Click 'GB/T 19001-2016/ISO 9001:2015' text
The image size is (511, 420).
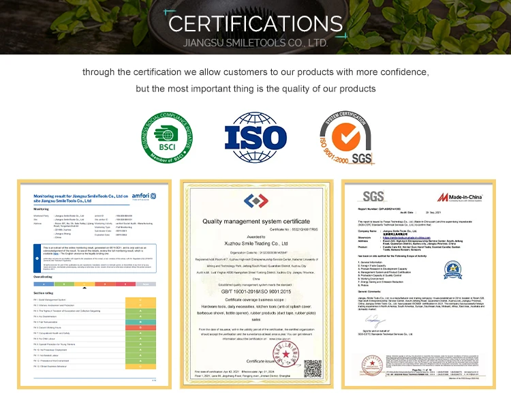[x=256, y=292]
